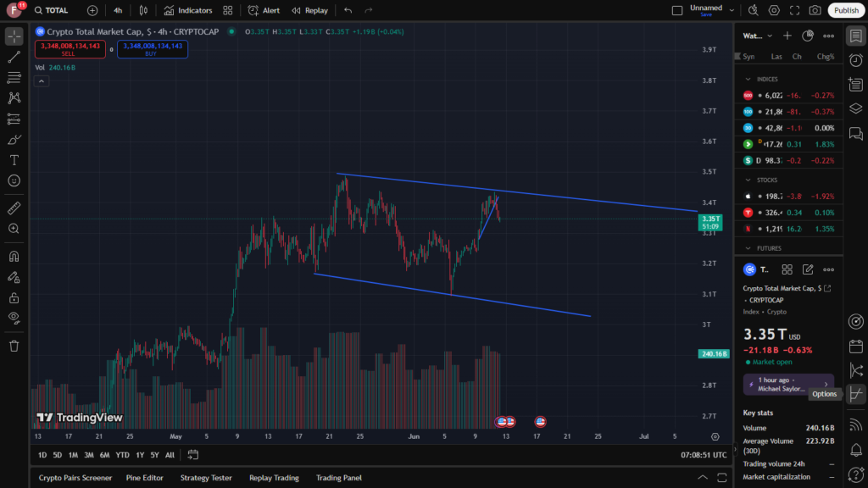Screen dimensions: 868x488
Task: Hide all drawings with eye icon
Action: (14, 318)
